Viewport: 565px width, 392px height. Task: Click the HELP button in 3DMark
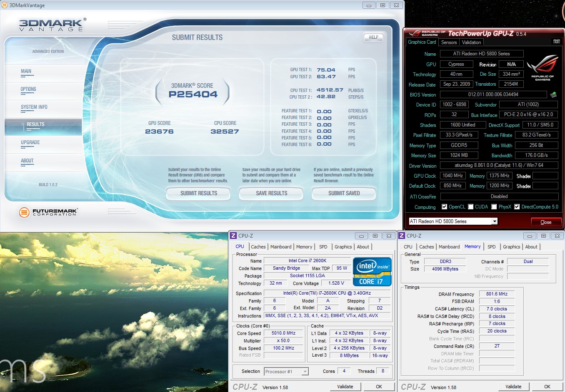[x=374, y=37]
